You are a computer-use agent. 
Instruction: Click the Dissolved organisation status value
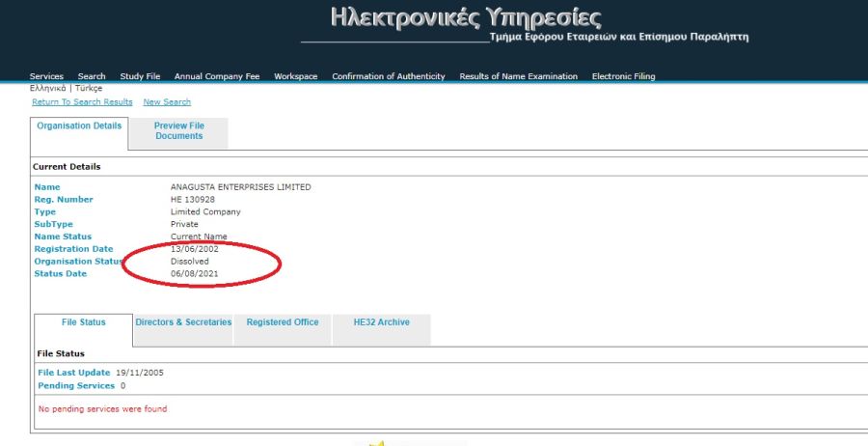[190, 261]
